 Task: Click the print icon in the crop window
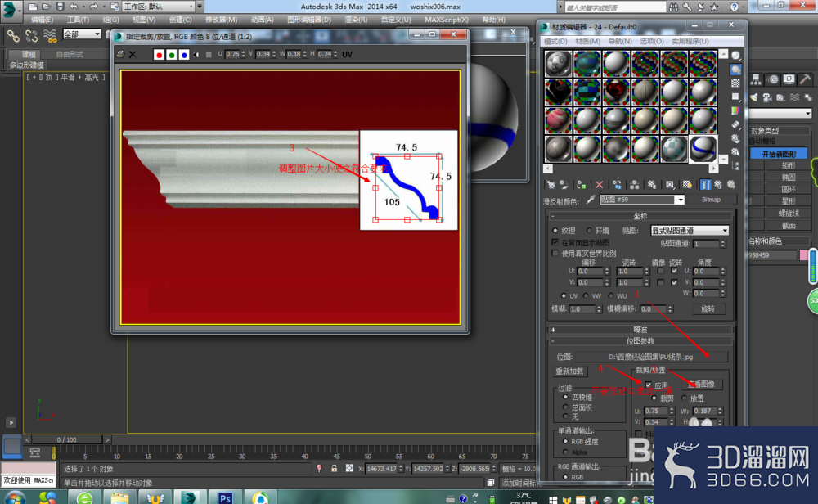120,54
